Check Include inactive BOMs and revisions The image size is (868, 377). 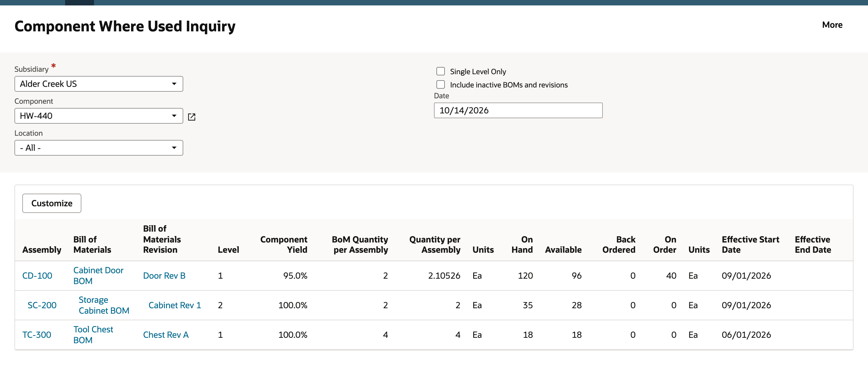[440, 84]
